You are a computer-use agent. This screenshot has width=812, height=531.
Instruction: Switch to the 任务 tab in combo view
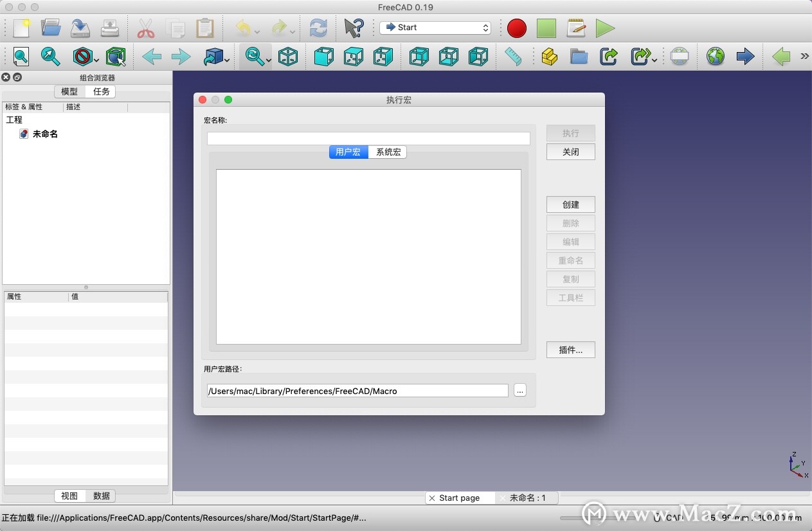(x=100, y=91)
